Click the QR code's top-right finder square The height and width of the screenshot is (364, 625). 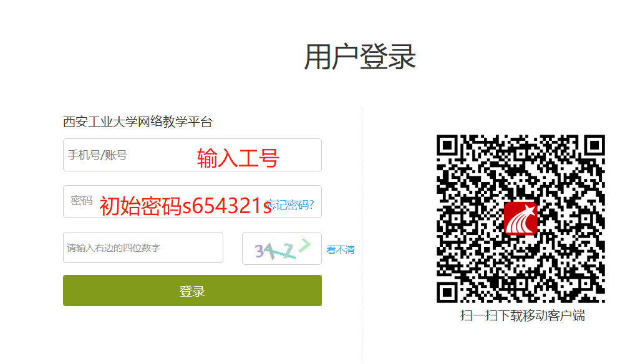pos(594,145)
